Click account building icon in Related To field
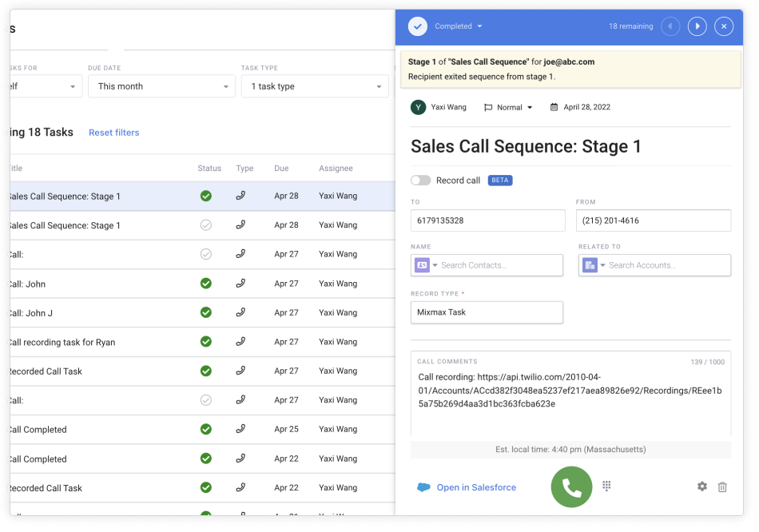Viewport: 759px width, 532px height. click(x=590, y=265)
